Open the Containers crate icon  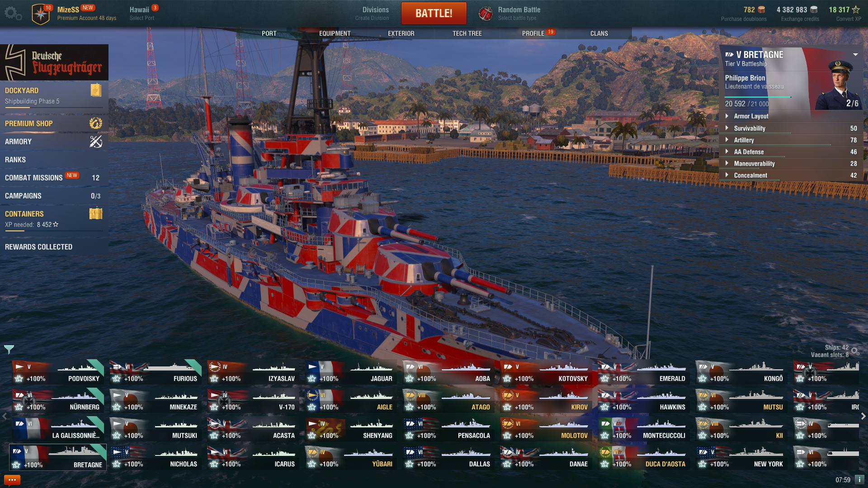point(96,213)
